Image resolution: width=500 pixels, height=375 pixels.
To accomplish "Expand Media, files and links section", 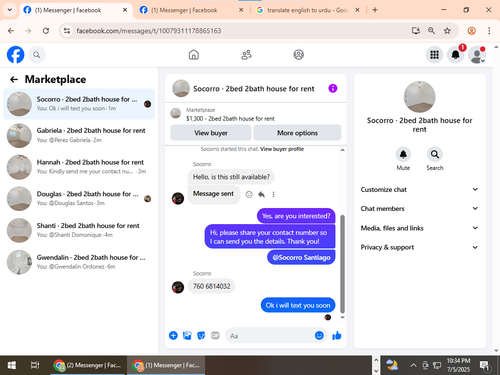I will [x=419, y=228].
